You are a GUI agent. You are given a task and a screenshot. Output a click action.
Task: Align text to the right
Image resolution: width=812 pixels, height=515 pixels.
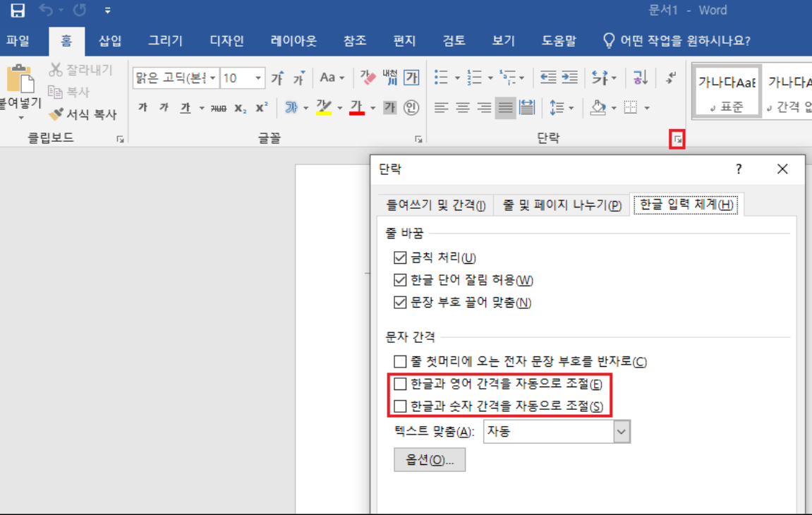[484, 108]
